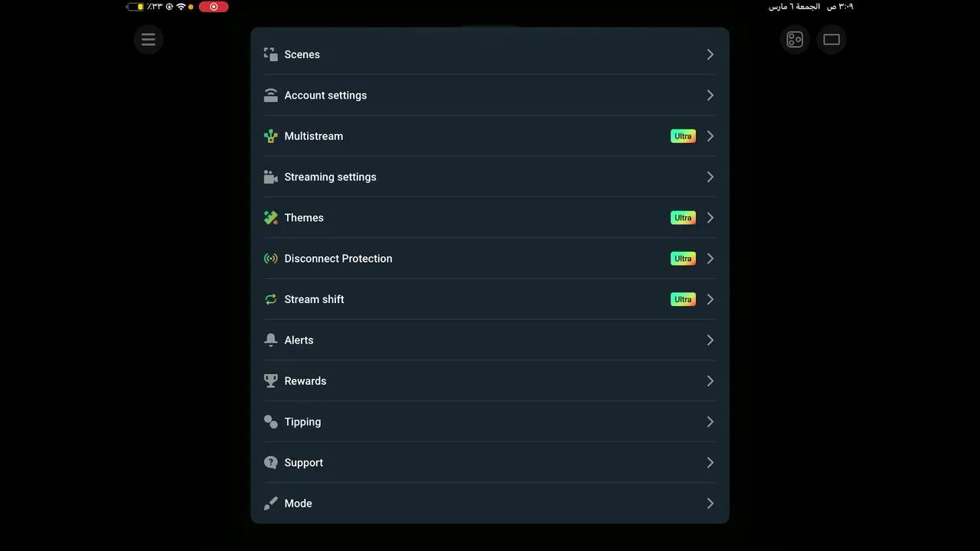Open Streaming settings

click(330, 177)
